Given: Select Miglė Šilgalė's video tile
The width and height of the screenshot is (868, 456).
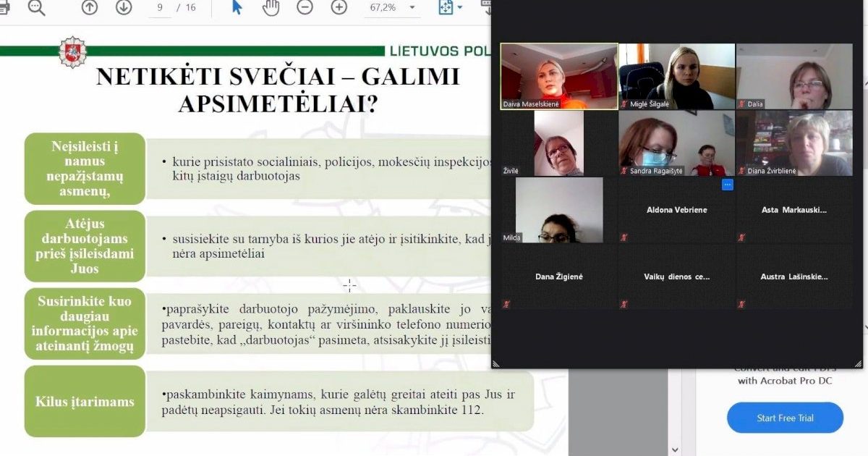Looking at the screenshot, I should [x=677, y=76].
